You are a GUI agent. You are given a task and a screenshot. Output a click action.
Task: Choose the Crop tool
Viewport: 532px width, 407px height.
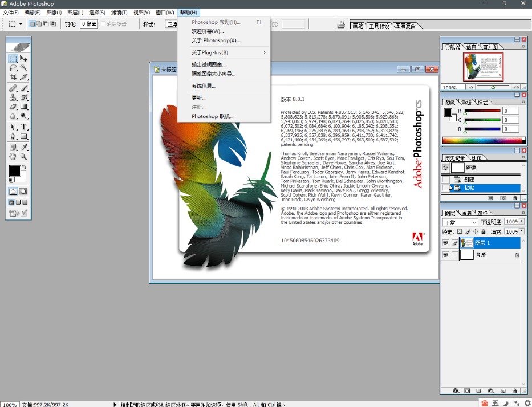point(13,77)
